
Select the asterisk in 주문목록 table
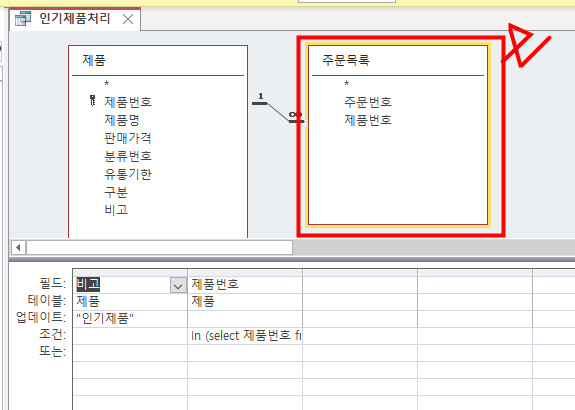[x=347, y=84]
